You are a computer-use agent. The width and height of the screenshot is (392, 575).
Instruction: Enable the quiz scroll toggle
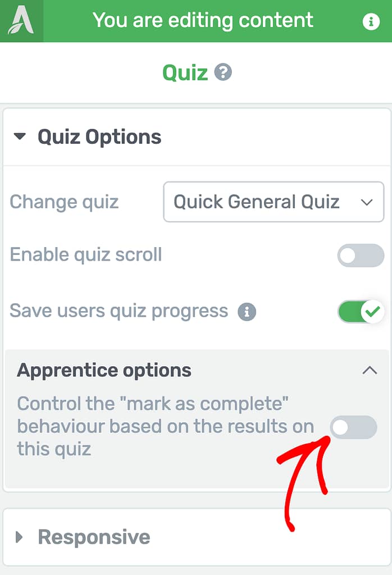[x=361, y=255]
